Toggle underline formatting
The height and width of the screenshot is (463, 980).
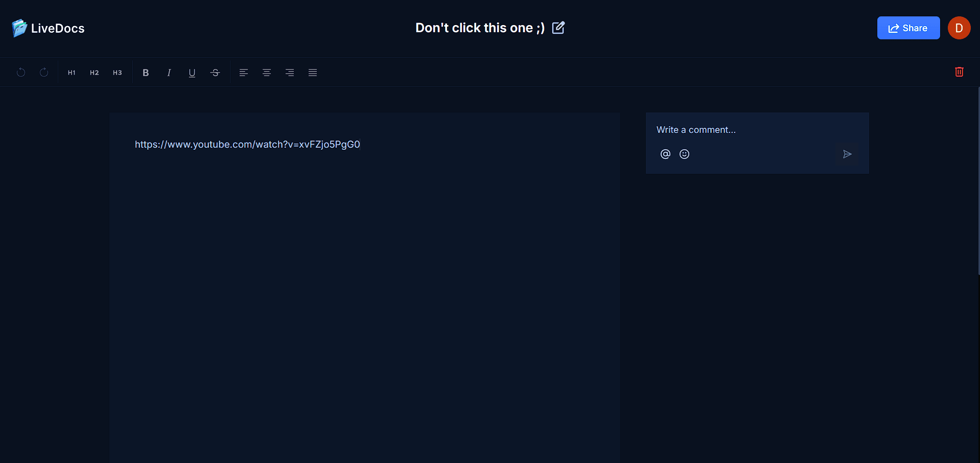192,72
